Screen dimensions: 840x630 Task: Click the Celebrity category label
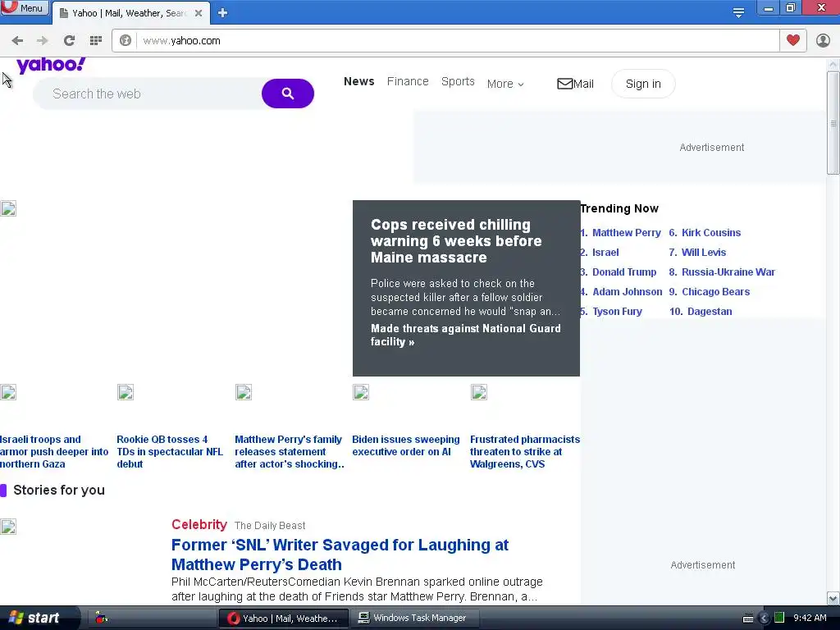pyautogui.click(x=199, y=524)
